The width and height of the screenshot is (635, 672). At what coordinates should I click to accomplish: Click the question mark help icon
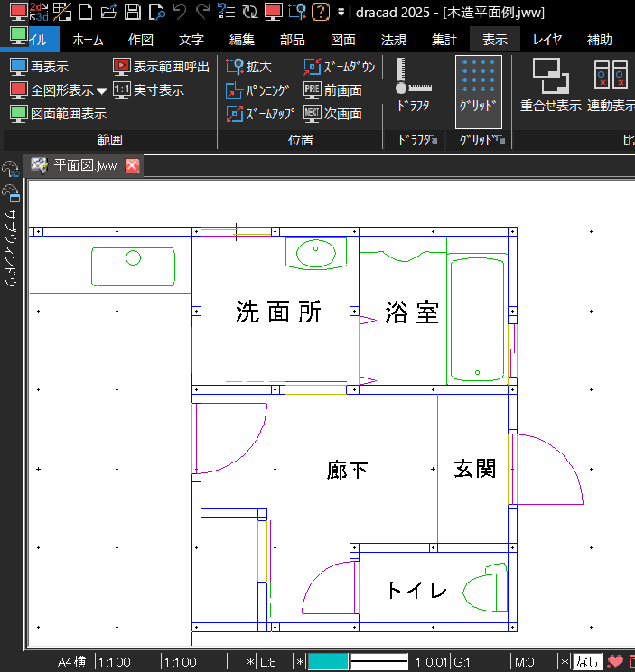point(321,12)
